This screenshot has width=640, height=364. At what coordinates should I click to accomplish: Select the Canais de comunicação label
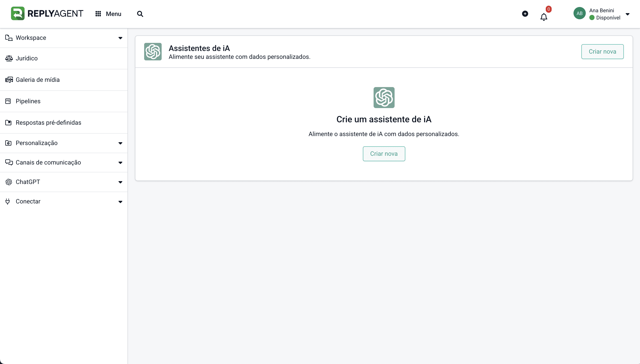(x=48, y=163)
